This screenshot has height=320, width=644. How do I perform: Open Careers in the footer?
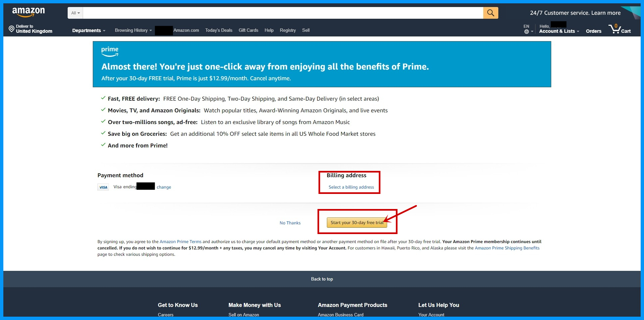[165, 315]
